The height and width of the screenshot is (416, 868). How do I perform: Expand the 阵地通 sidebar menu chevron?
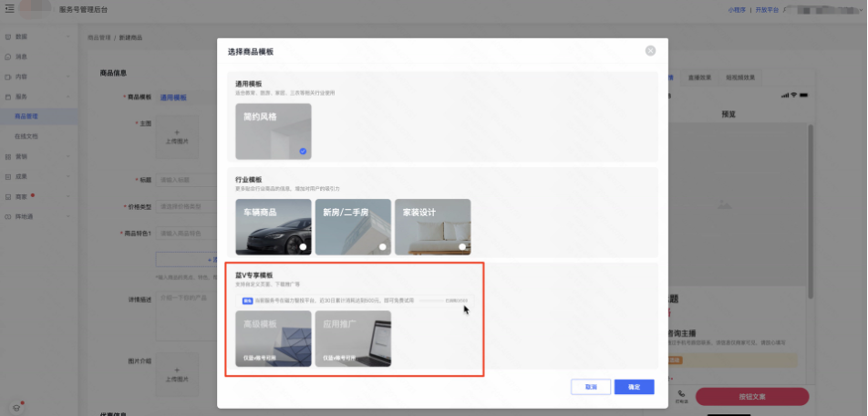click(x=68, y=216)
